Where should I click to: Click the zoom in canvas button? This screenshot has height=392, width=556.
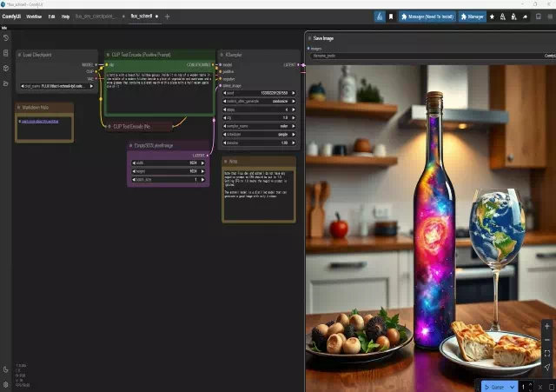tap(546, 326)
